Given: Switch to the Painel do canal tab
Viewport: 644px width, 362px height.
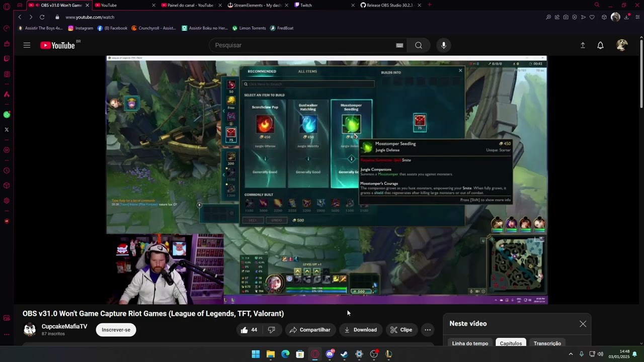Looking at the screenshot, I should [191, 5].
